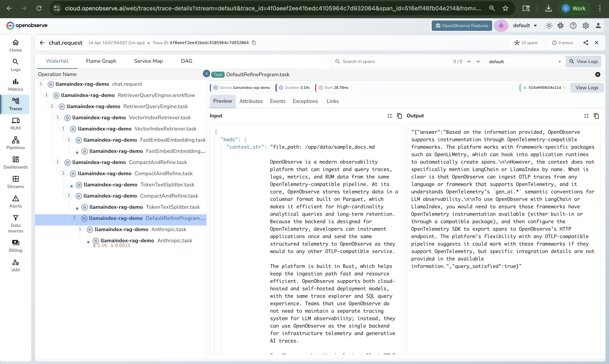Viewport: 609px width, 364px height.
Task: Open the settings gear icon
Action: point(586,25)
